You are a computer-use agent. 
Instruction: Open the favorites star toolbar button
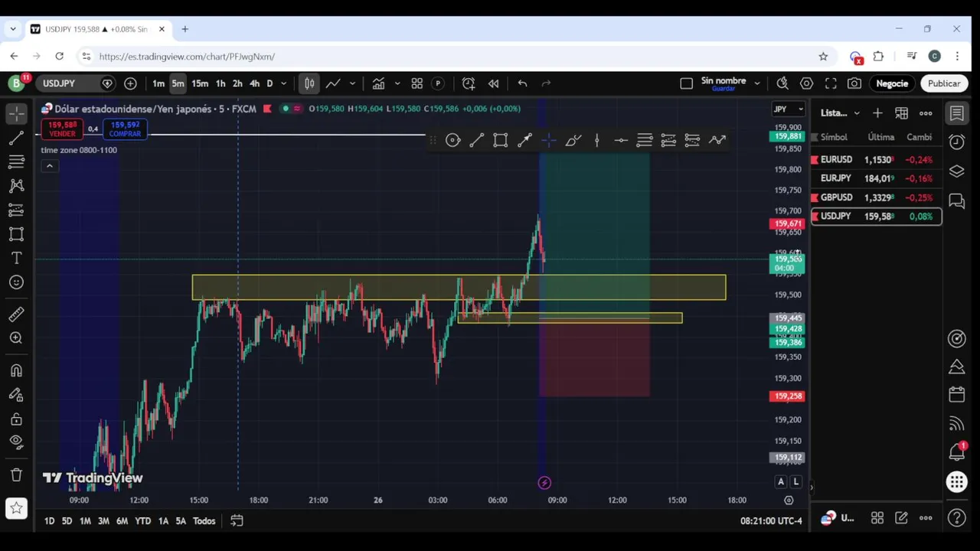pos(16,507)
